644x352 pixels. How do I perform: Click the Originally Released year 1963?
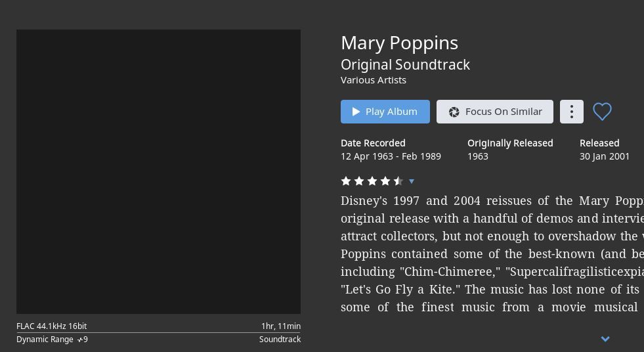(478, 156)
